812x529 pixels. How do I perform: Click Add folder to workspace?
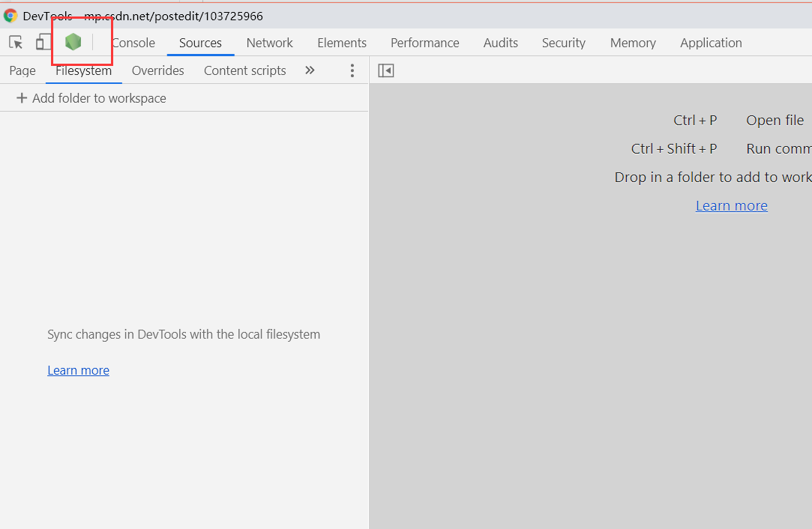pos(99,97)
